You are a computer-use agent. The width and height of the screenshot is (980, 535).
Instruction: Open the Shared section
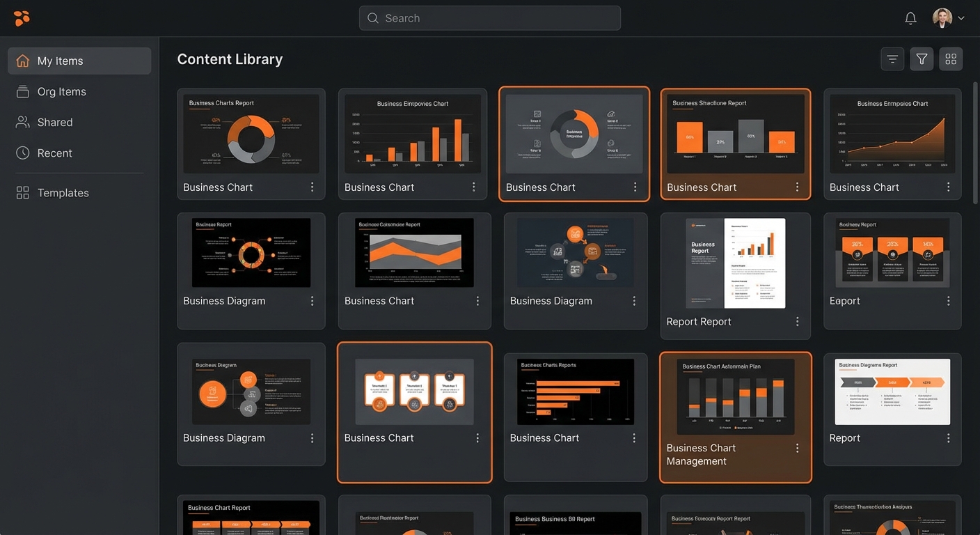click(x=54, y=122)
